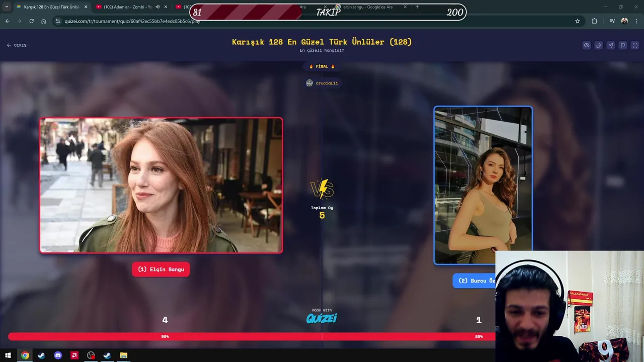Click the eye icon in quiz header
Screen dimensions: 644x362
point(587,45)
